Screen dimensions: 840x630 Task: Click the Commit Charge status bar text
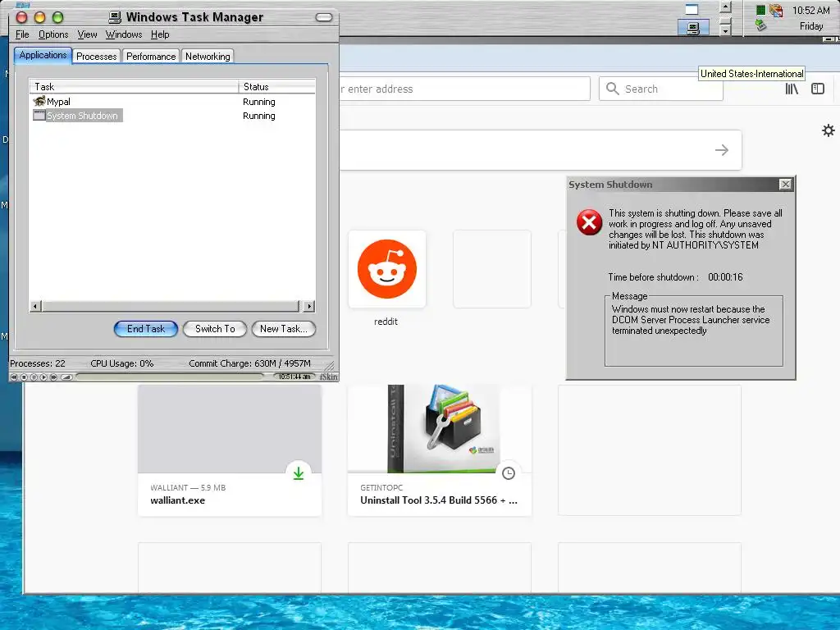[x=249, y=363]
